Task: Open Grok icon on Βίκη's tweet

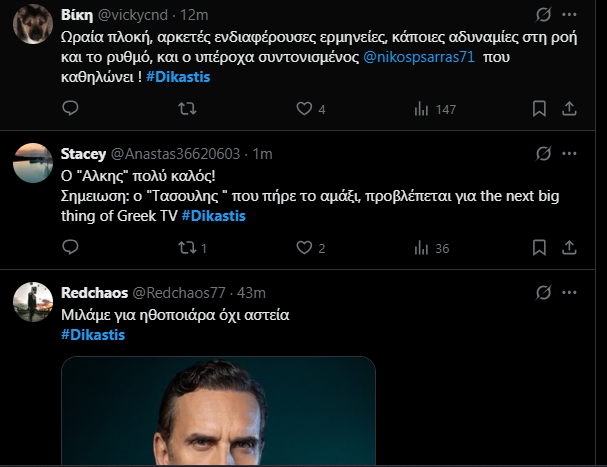Action: pos(543,17)
